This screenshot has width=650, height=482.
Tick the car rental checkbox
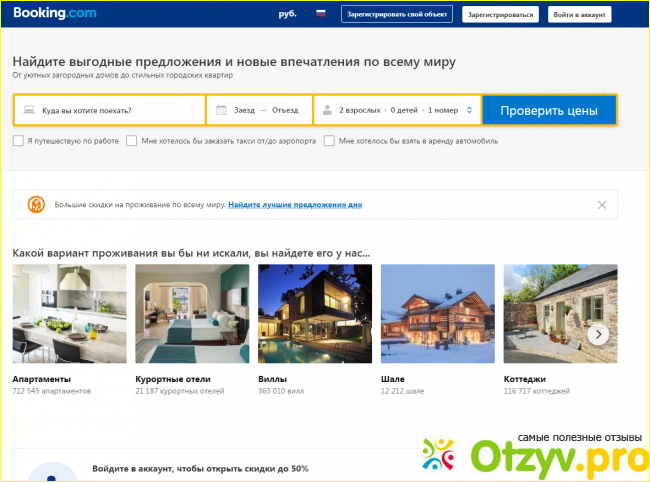click(329, 141)
